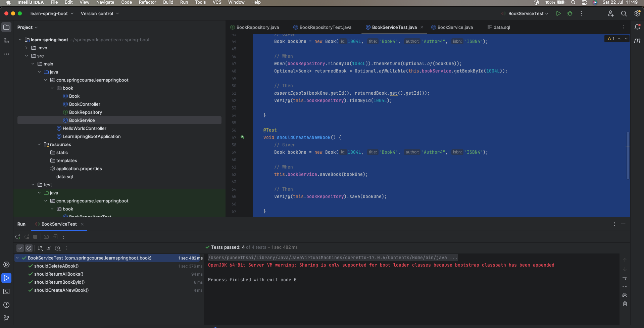Screen dimensions: 644x328
Task: Collapse the resources folder
Action: (x=39, y=144)
